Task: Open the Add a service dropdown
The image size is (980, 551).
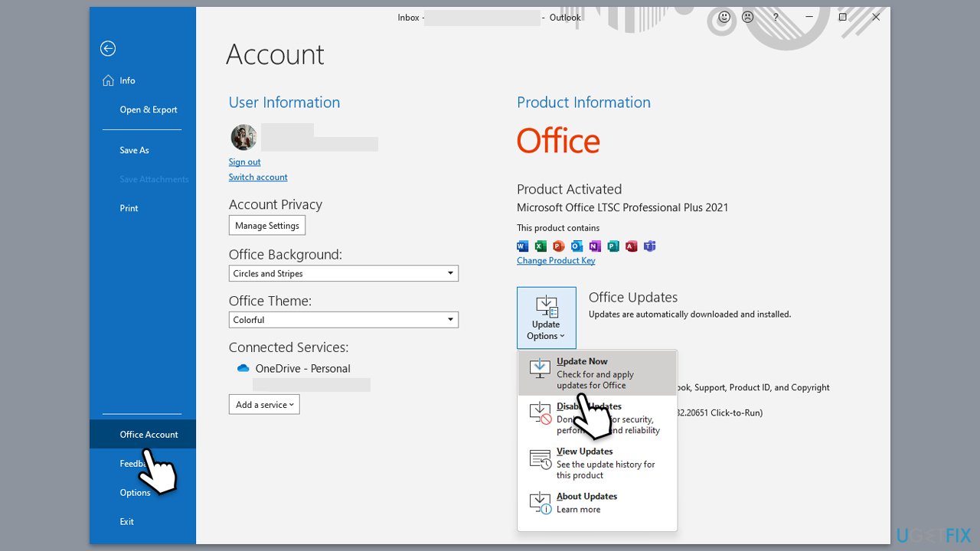Action: coord(264,404)
